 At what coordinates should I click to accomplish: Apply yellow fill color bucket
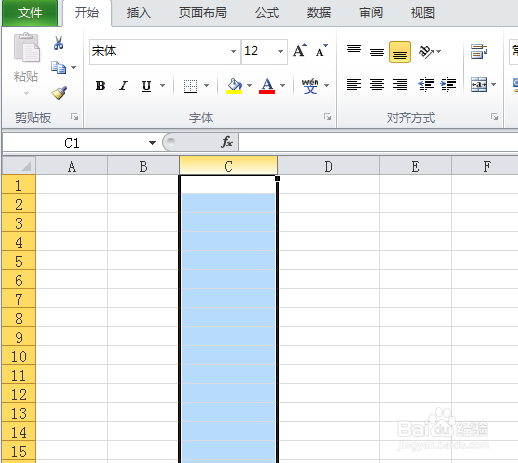pyautogui.click(x=234, y=86)
